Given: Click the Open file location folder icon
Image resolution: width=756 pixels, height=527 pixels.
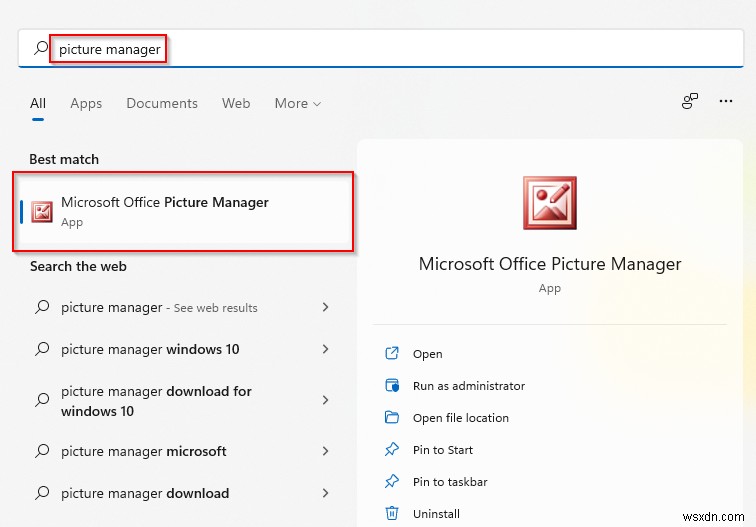Looking at the screenshot, I should click(392, 418).
